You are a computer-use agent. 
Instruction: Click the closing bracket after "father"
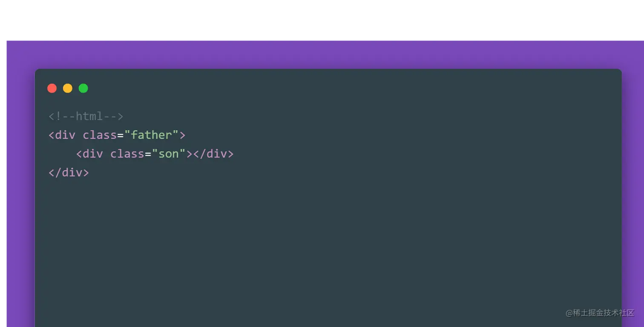click(182, 135)
